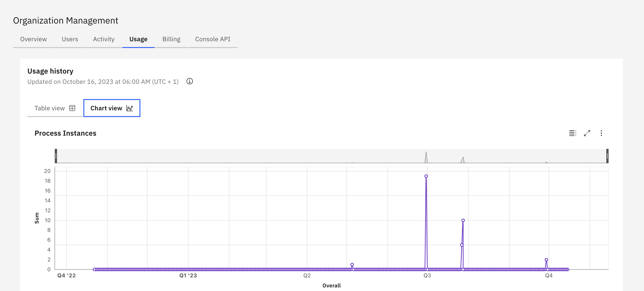The width and height of the screenshot is (644, 291).
Task: Click the data point peaking at 10
Action: pos(463,220)
